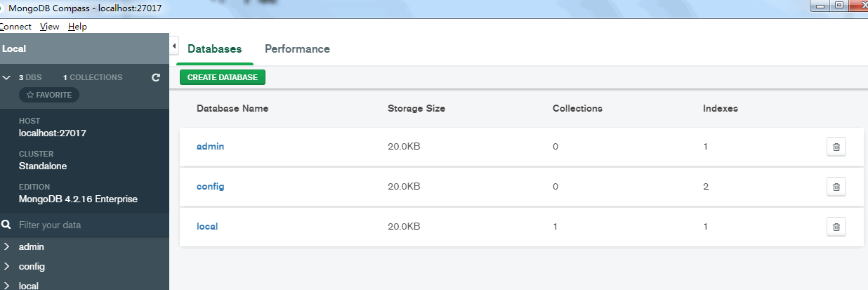The height and width of the screenshot is (290, 868).
Task: Click the 3 DBS count label
Action: point(30,77)
